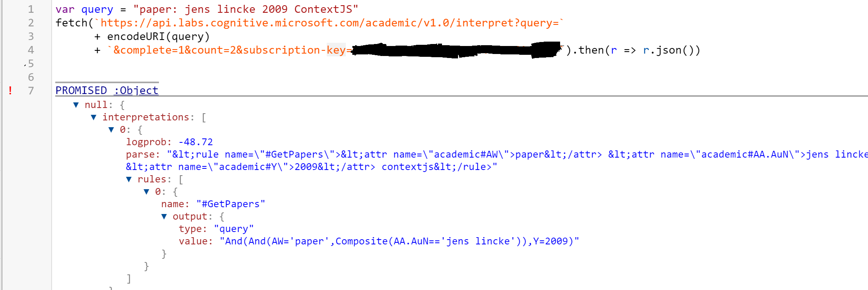Collapse the null object triangle
868x290 pixels.
[76, 105]
